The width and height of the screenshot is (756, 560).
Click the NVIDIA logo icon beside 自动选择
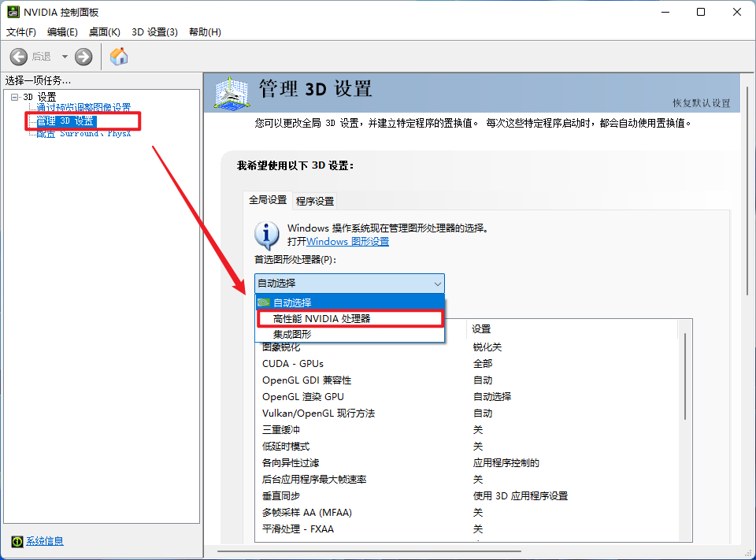tap(264, 303)
